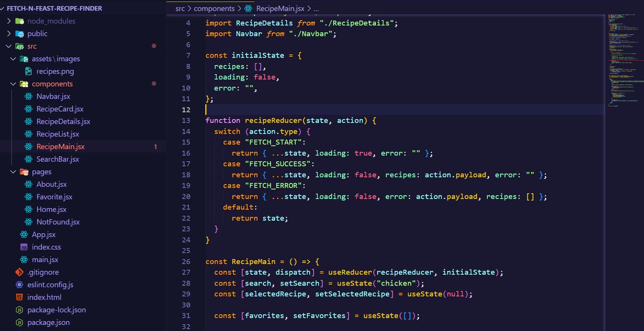The height and width of the screenshot is (331, 644).
Task: Click the React icon beside About.jsx
Action: pos(28,184)
